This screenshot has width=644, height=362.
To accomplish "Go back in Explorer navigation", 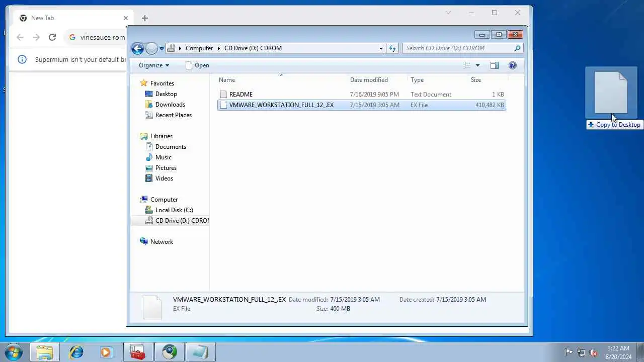I will click(x=137, y=48).
